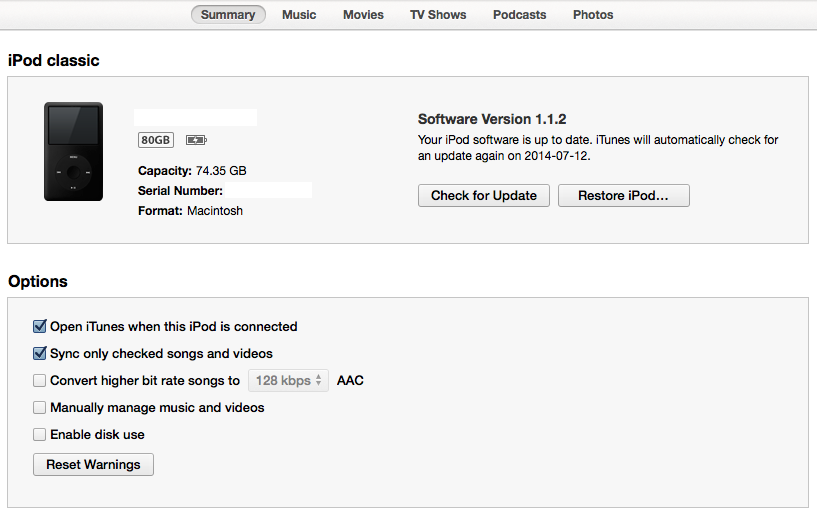The height and width of the screenshot is (513, 817).
Task: Click the Restore iPod... button
Action: pos(624,196)
